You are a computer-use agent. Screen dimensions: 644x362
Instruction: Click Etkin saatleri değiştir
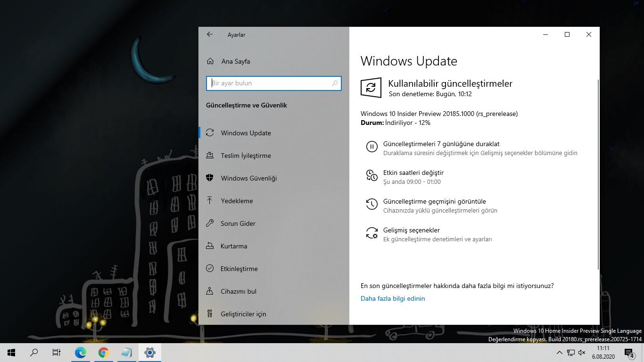tap(413, 173)
